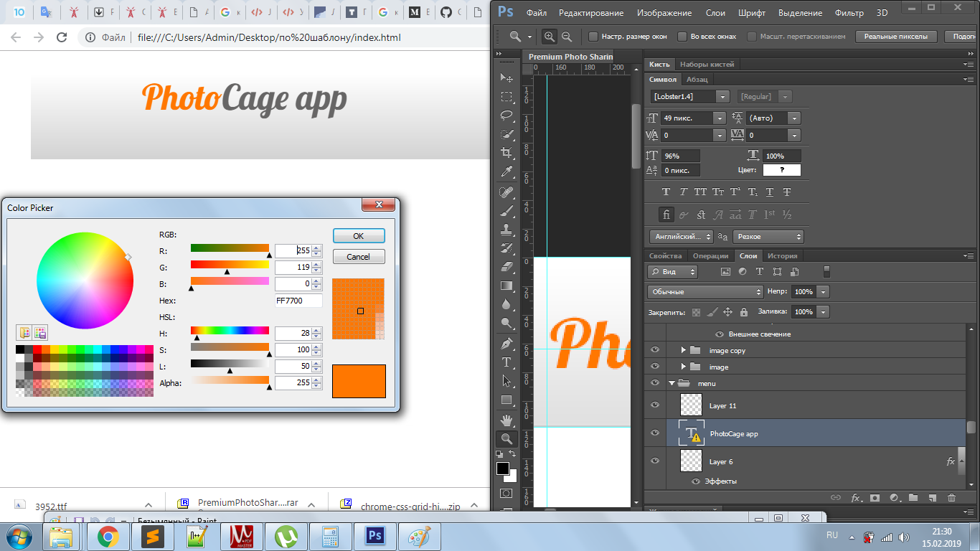Expand the 'image copy' layer group
This screenshot has width=980, height=551.
[x=684, y=350]
